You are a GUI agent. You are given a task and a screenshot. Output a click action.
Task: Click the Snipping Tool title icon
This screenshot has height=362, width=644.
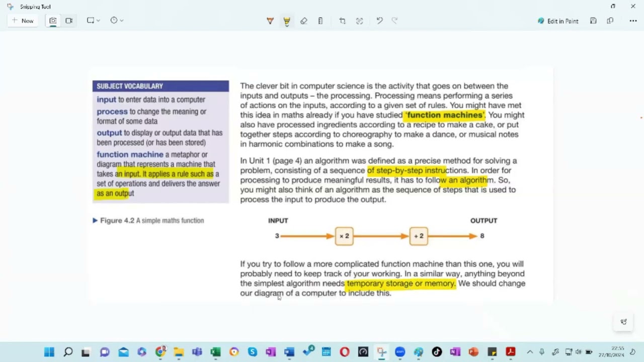pos(10,7)
